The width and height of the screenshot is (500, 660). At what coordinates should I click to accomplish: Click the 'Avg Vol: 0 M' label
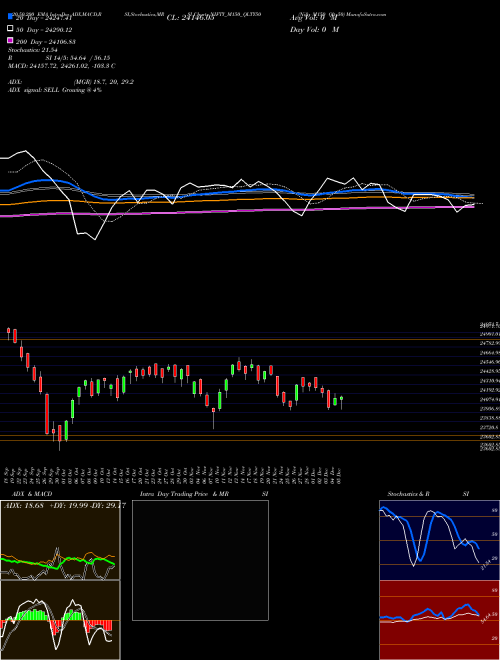pyautogui.click(x=314, y=18)
